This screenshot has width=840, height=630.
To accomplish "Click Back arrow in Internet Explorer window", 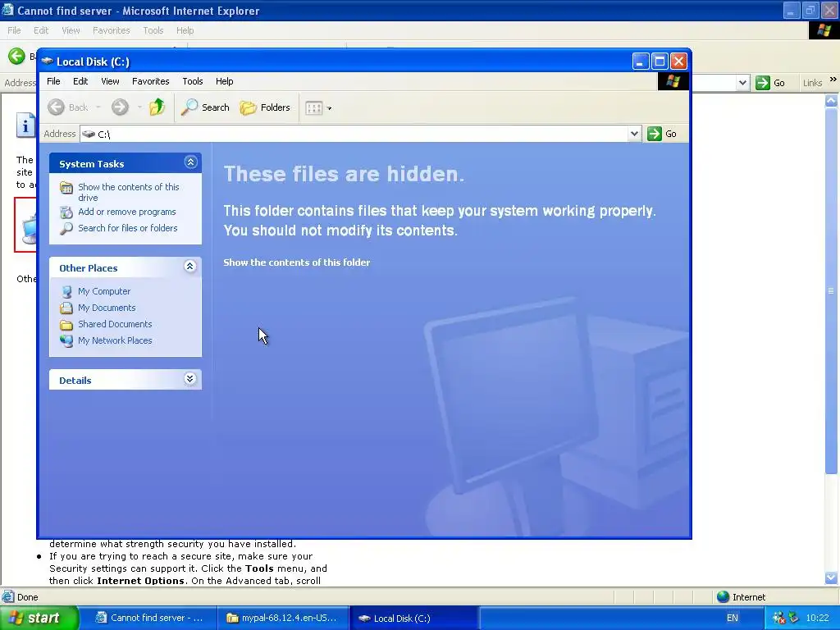I will 16,56.
